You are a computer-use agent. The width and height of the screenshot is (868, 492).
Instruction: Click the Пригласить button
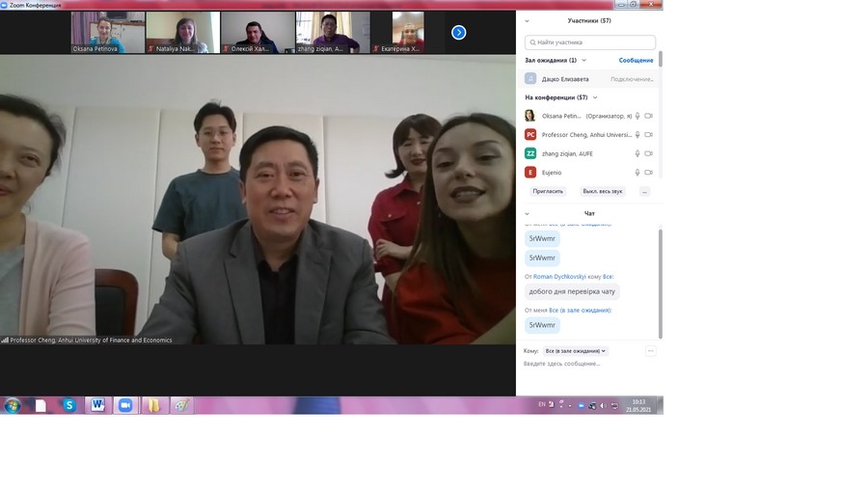tap(548, 191)
